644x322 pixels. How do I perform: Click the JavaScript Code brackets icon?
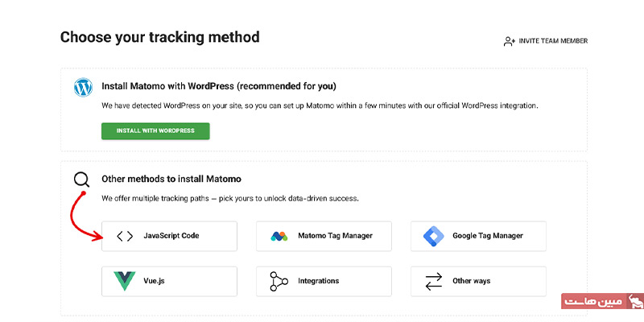pyautogui.click(x=125, y=236)
